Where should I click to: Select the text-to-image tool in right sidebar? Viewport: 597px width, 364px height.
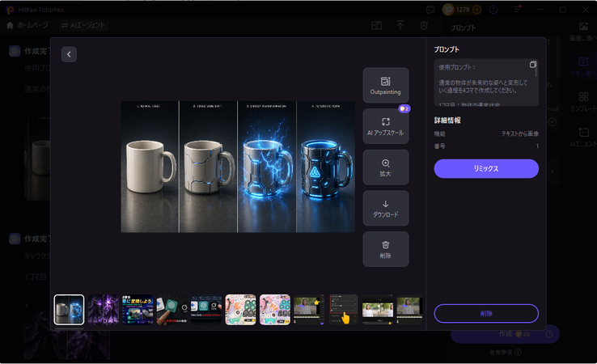(583, 66)
